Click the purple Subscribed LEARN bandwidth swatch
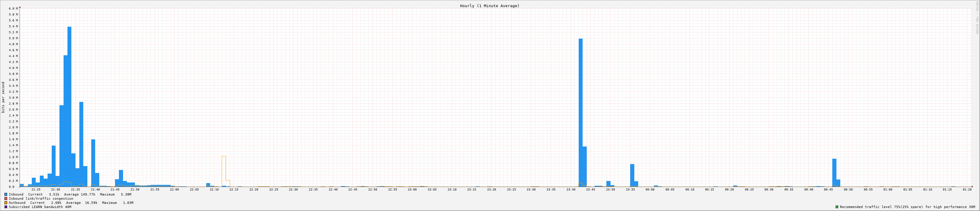The width and height of the screenshot is (980, 211). click(x=6, y=207)
